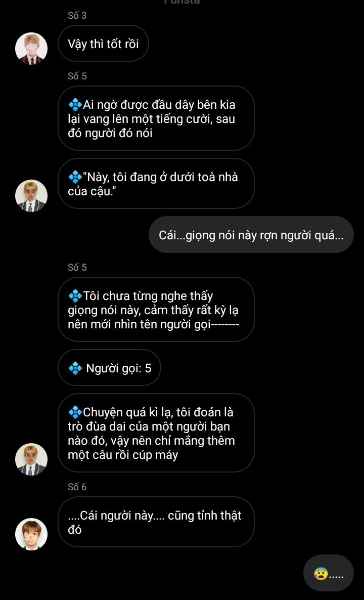Viewport: 364px width, 600px height.
Task: Open Số 5's avatar beside the "toà nhà" message
Action: coord(31,195)
